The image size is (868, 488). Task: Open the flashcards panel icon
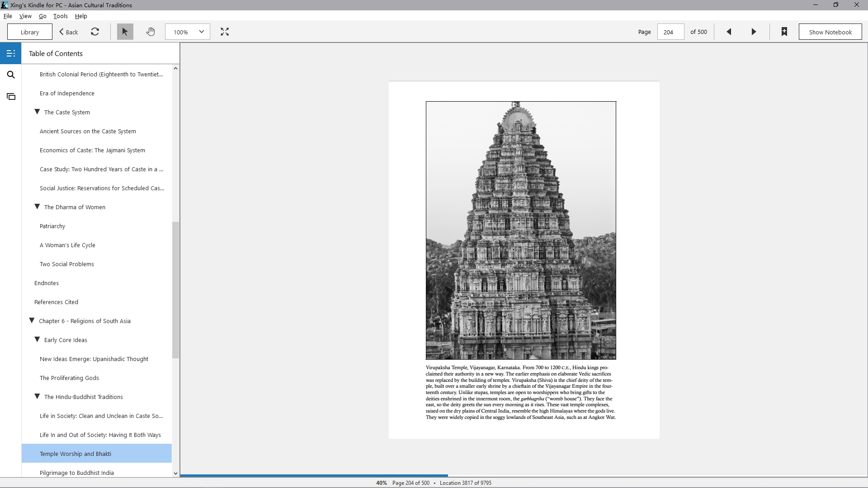pyautogui.click(x=11, y=97)
